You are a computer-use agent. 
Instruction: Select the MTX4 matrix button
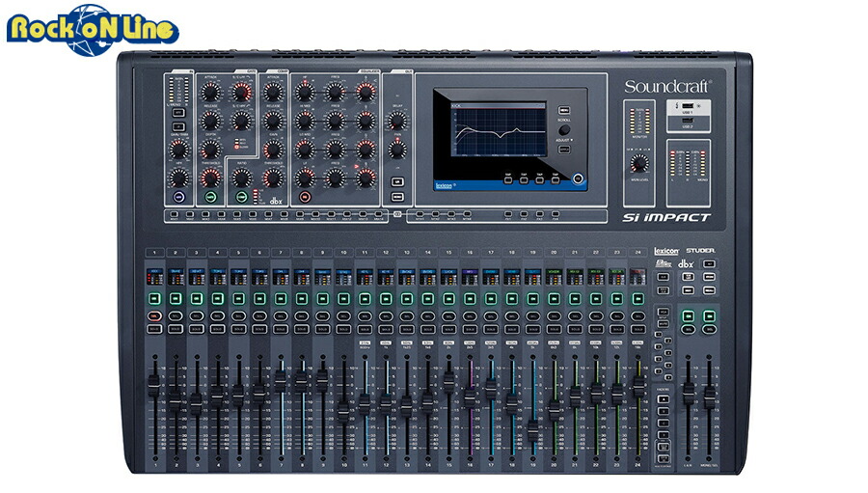[467, 214]
